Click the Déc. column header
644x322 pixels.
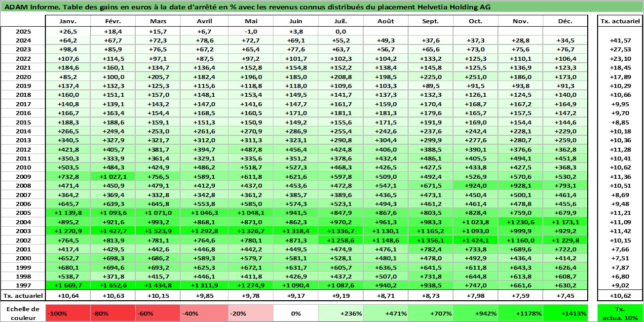tap(565, 21)
